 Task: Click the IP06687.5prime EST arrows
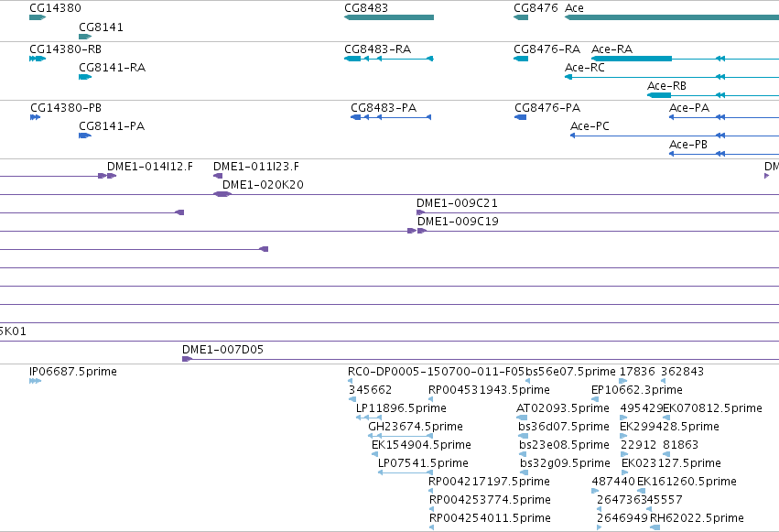[36, 381]
